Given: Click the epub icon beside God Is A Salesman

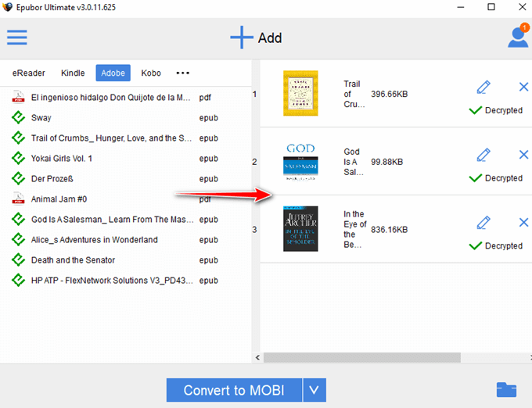Looking at the screenshot, I should (x=18, y=220).
